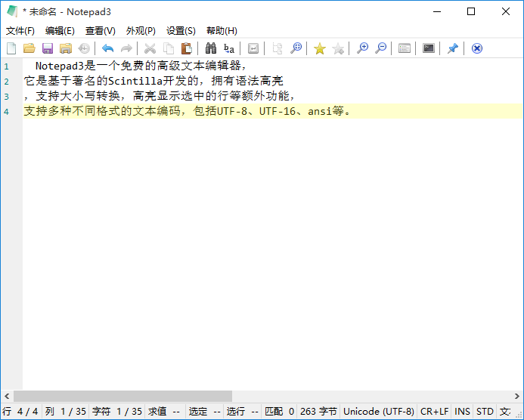Open the Replace (ba) icon

[229, 48]
